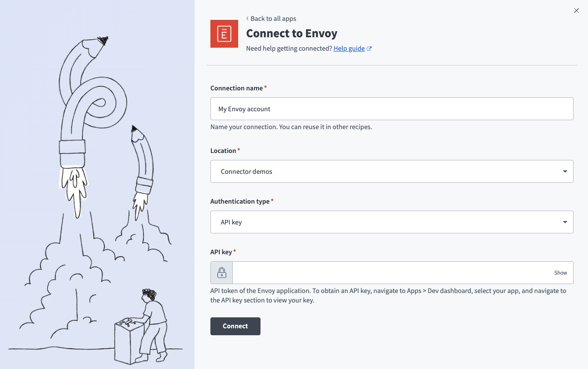The image size is (588, 369).
Task: Click the back chevron before 'Back to all apps'
Action: click(x=247, y=18)
